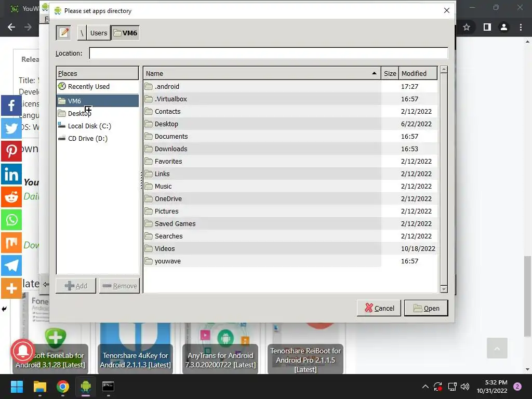Select the Videos folder row

(x=290, y=249)
